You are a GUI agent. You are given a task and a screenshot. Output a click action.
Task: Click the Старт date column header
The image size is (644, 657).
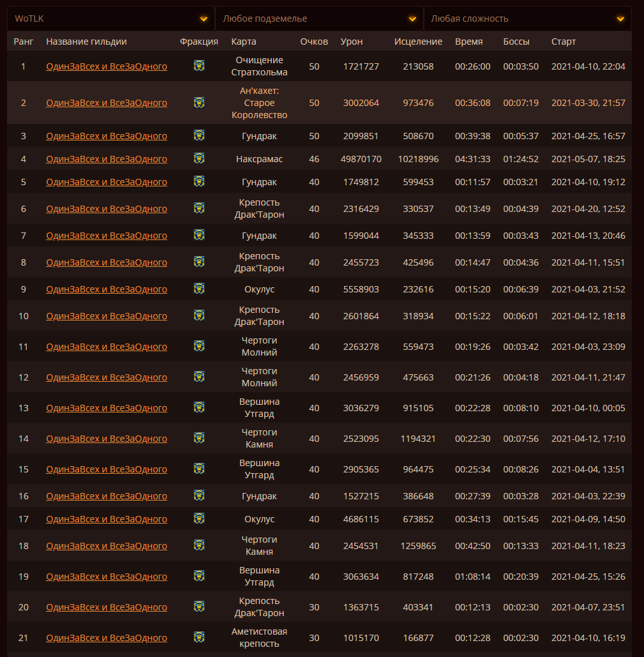tap(564, 42)
